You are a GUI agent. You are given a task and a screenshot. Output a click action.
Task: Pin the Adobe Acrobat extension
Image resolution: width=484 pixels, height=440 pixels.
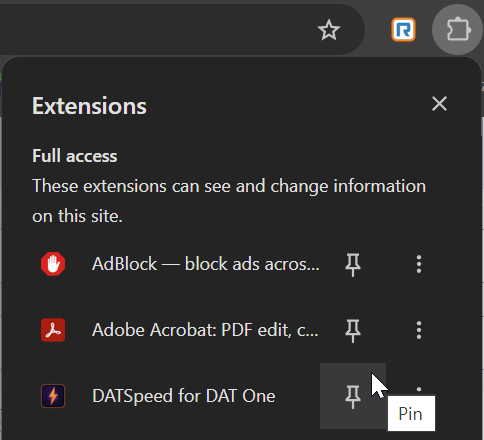353,330
